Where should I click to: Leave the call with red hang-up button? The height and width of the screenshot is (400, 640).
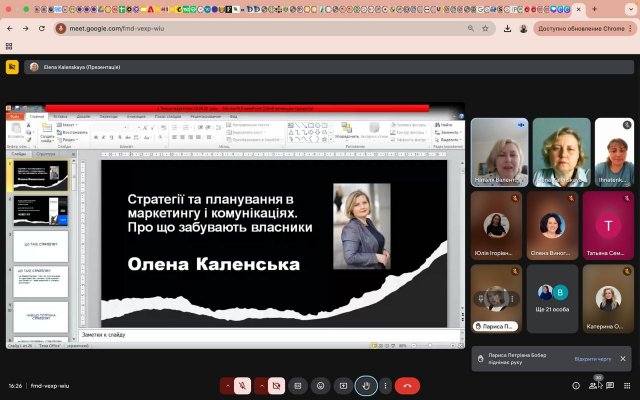pos(407,385)
